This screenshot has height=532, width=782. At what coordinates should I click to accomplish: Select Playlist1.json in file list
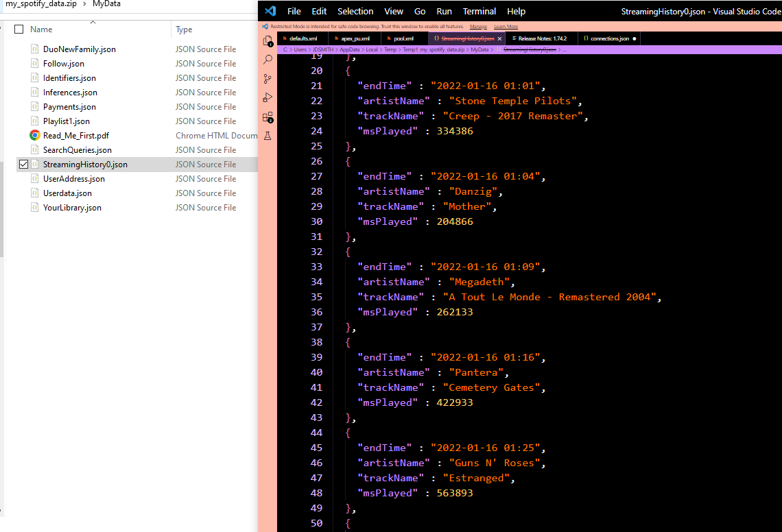pos(67,121)
